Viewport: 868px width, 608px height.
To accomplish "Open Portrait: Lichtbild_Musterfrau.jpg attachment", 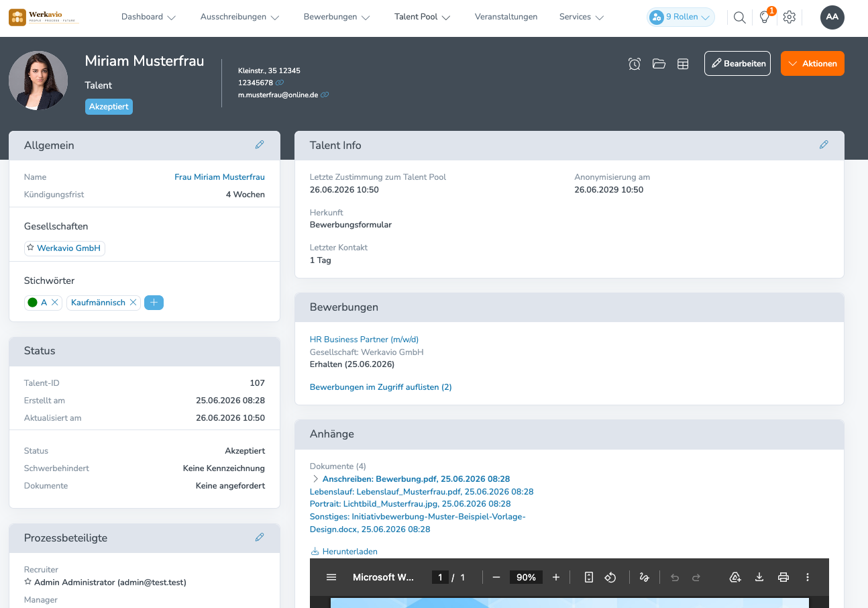I will [x=410, y=504].
